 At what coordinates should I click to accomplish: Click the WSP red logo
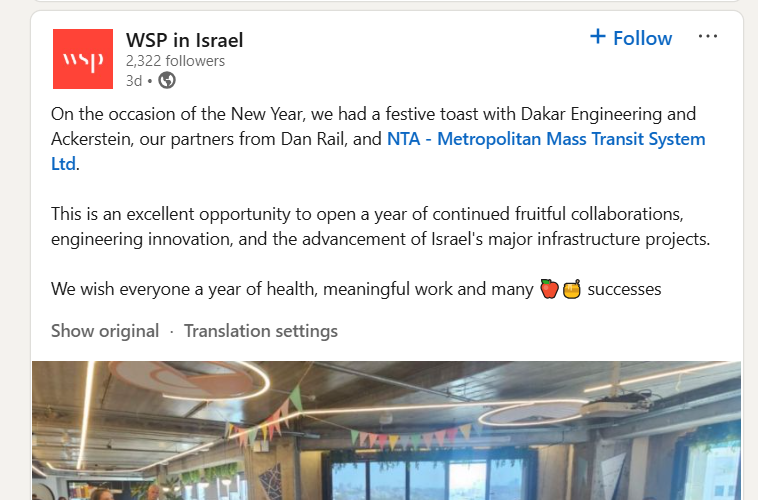pyautogui.click(x=83, y=59)
